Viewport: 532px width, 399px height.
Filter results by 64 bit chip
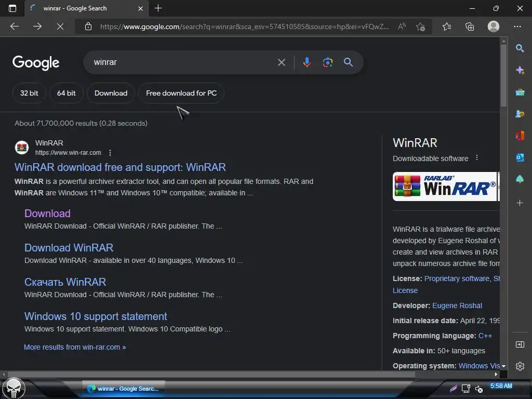pos(66,93)
